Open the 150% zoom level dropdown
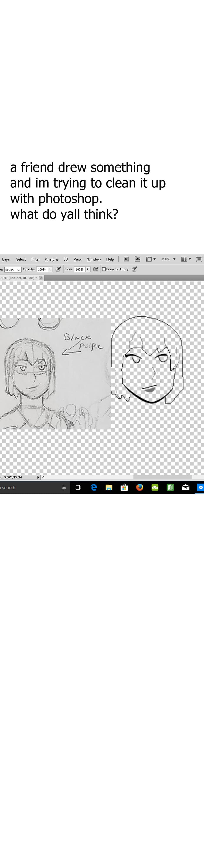The image size is (204, 868). (x=174, y=259)
